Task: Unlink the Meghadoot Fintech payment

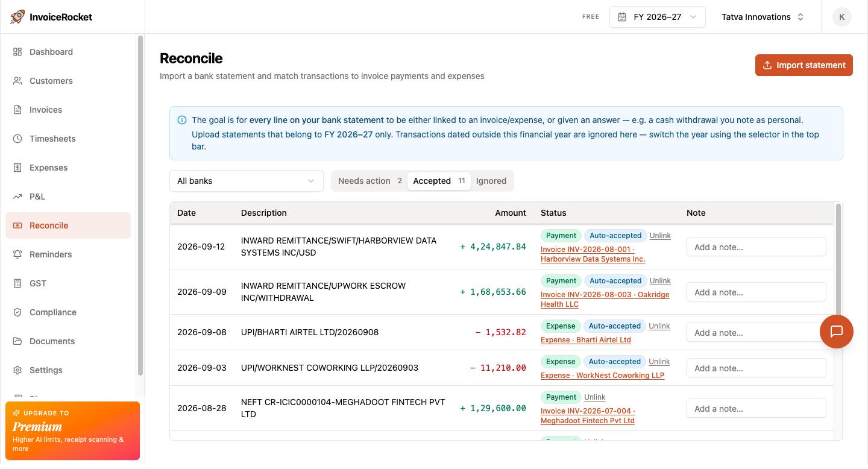Action: click(595, 397)
